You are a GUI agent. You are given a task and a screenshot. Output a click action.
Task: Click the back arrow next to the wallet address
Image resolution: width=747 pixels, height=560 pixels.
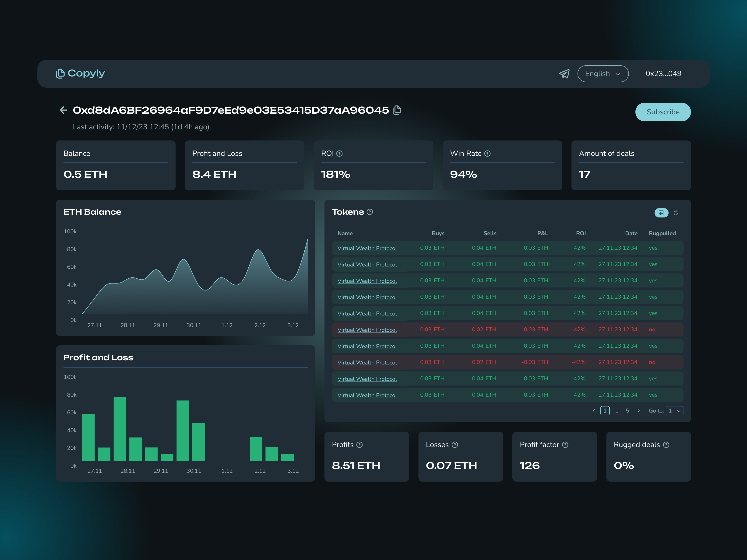click(x=63, y=110)
